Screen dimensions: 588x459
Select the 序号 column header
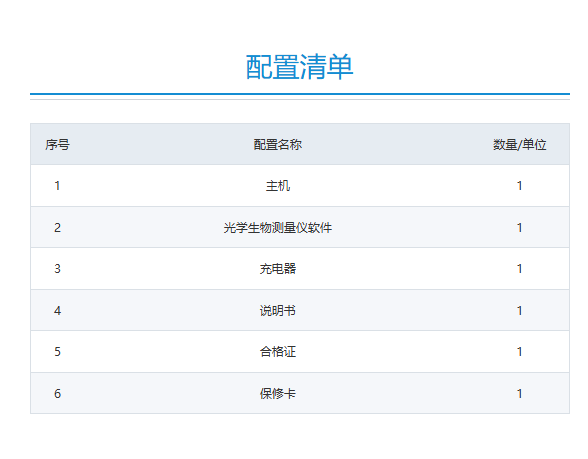[57, 145]
